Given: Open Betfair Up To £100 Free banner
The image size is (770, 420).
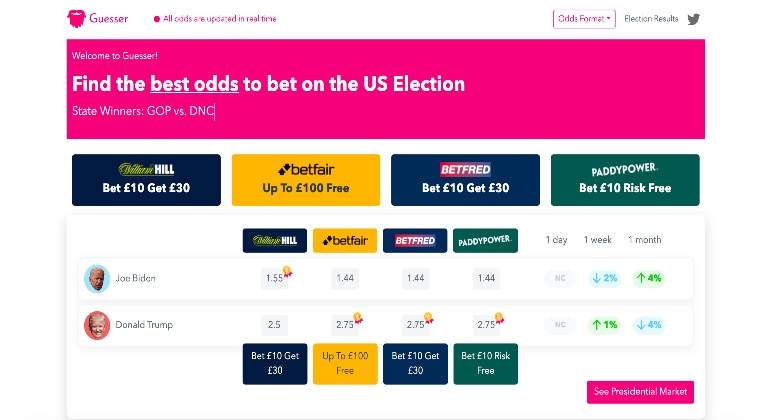Looking at the screenshot, I should 306,180.
